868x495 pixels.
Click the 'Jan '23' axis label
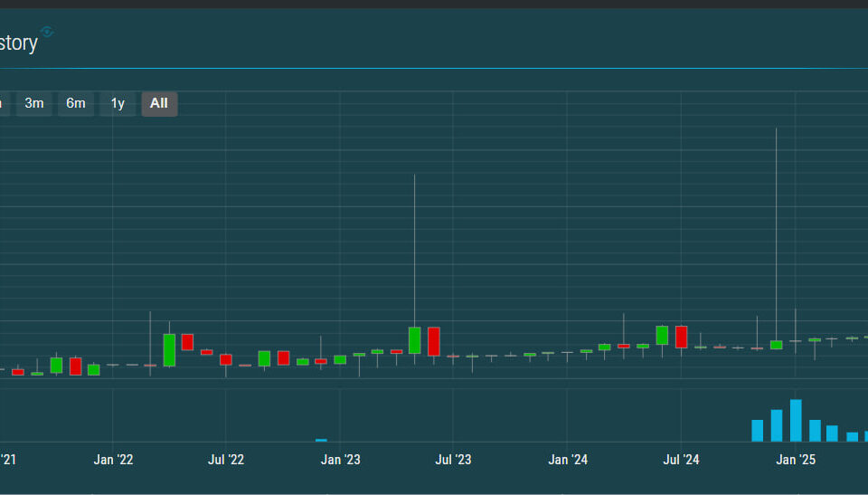[341, 460]
